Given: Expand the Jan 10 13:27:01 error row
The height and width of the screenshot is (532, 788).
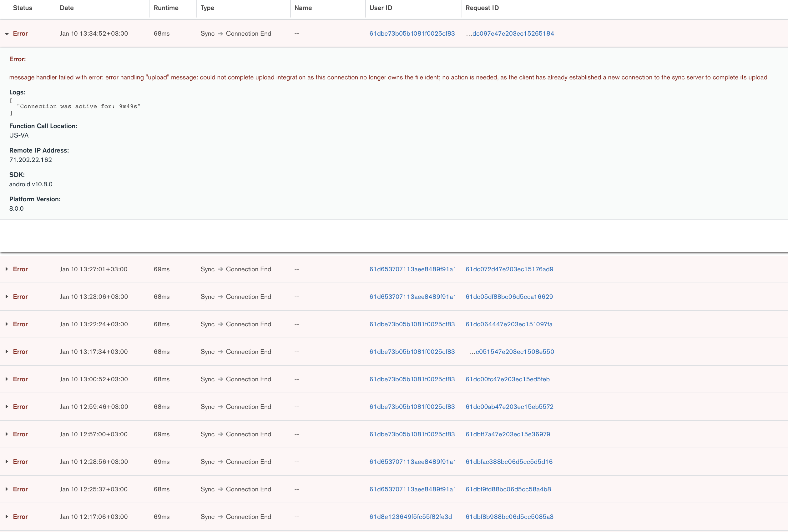Looking at the screenshot, I should (7, 269).
